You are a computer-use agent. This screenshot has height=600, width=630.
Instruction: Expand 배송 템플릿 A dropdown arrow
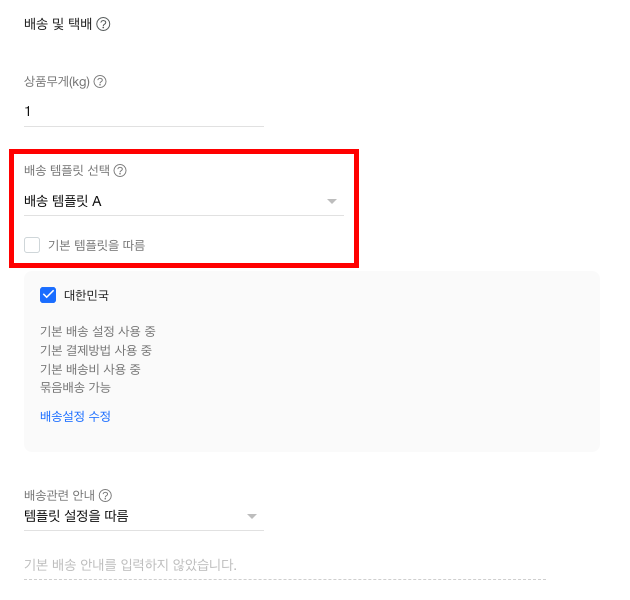point(332,202)
